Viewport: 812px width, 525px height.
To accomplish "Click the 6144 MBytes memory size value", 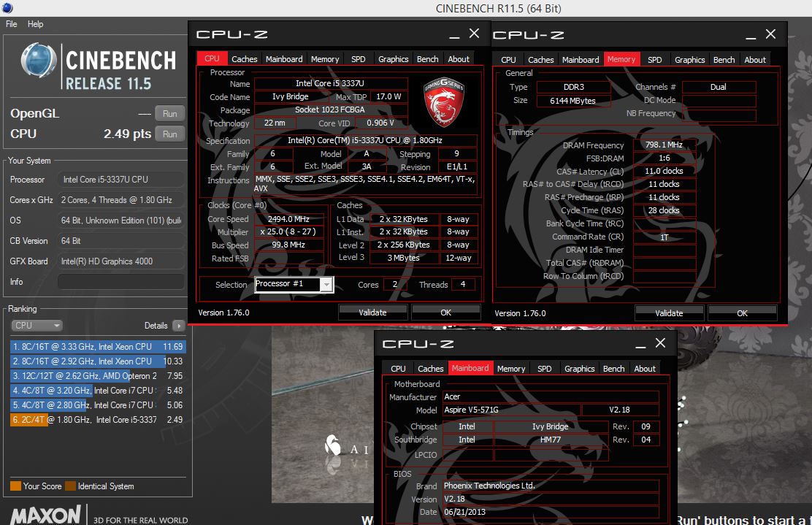I will click(573, 101).
